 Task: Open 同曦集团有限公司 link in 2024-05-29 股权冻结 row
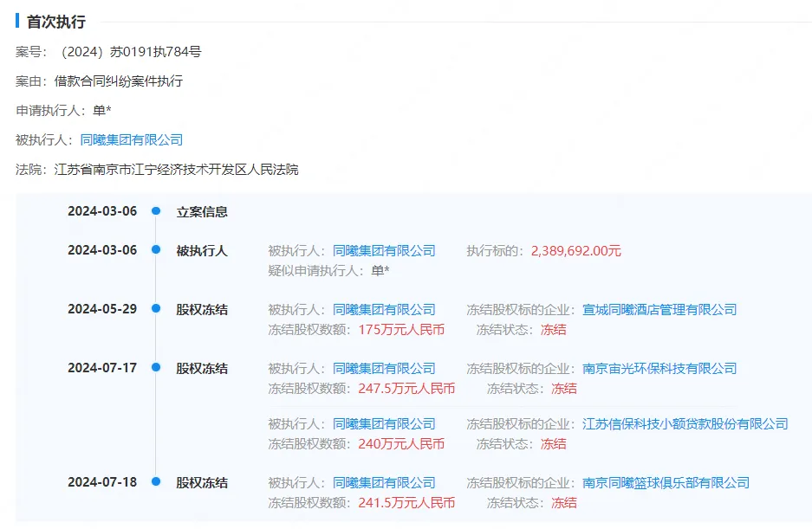click(384, 310)
